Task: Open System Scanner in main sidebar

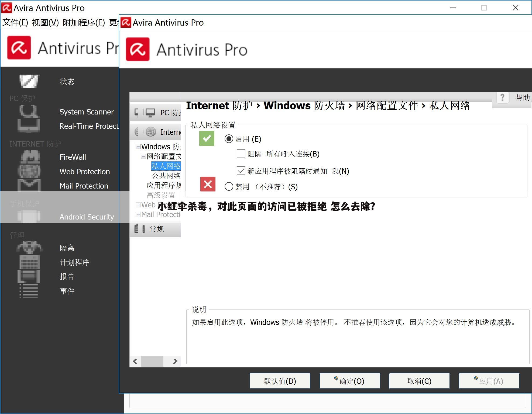Action: (87, 112)
